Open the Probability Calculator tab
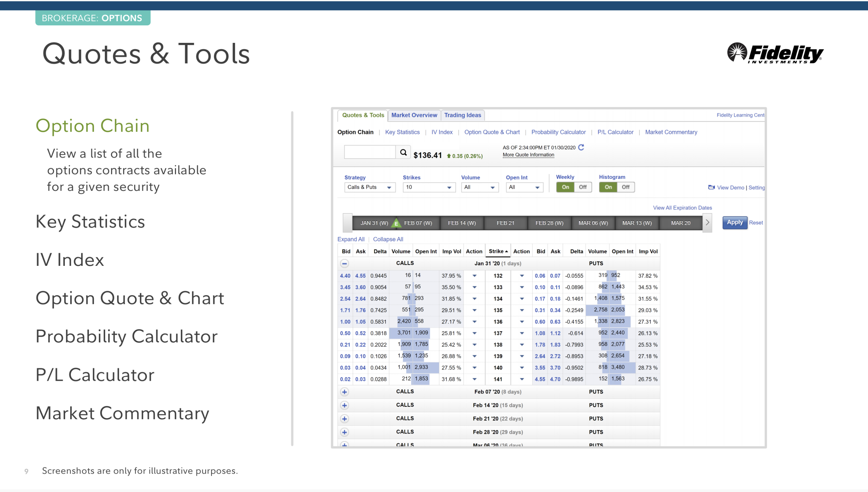868x492 pixels. click(x=558, y=132)
